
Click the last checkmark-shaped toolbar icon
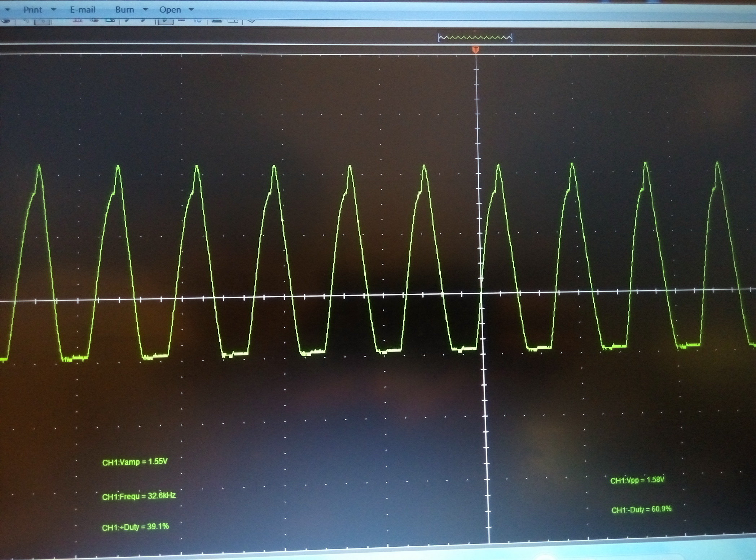[251, 21]
